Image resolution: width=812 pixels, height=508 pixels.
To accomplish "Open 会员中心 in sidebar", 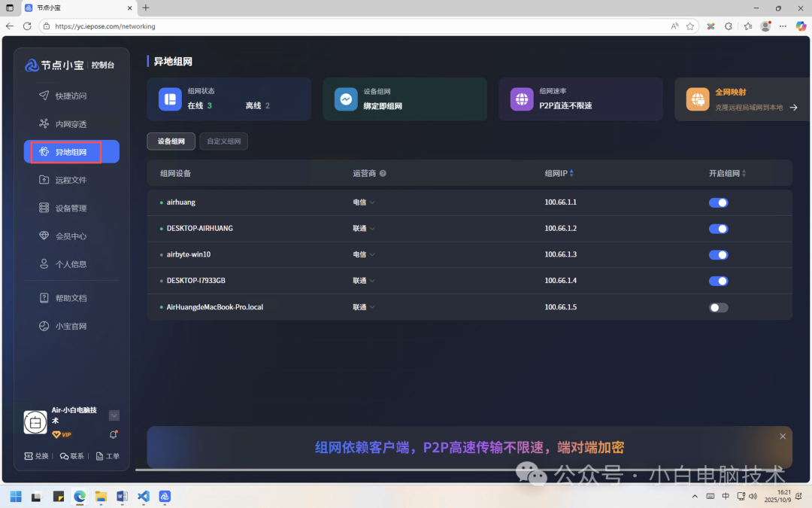I will click(71, 236).
